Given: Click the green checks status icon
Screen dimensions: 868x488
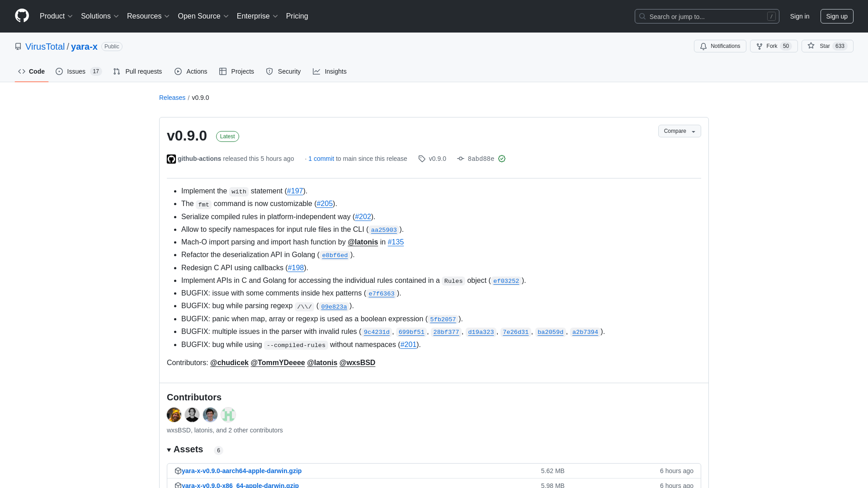Looking at the screenshot, I should (x=502, y=159).
